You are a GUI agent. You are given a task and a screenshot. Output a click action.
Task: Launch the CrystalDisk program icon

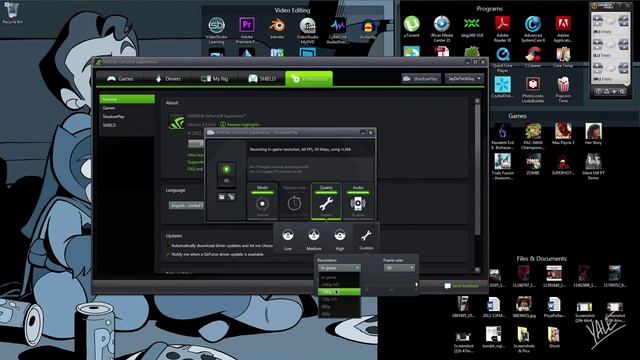(x=502, y=87)
